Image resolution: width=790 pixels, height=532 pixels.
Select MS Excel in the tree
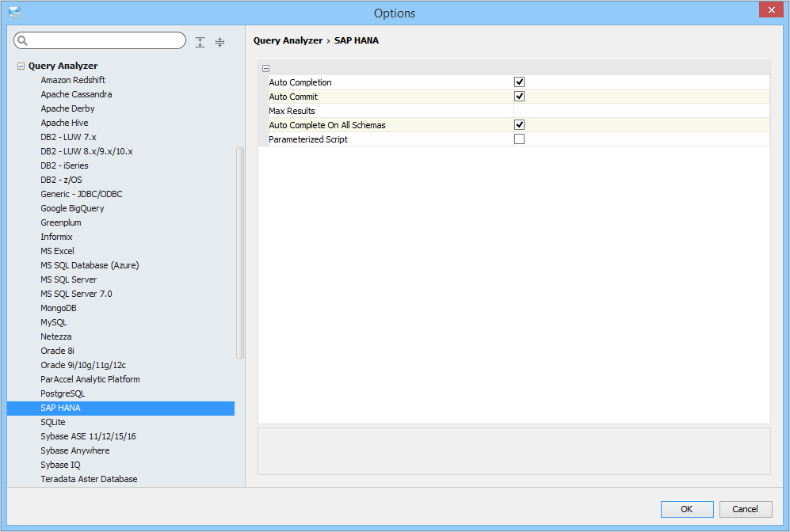(x=57, y=251)
